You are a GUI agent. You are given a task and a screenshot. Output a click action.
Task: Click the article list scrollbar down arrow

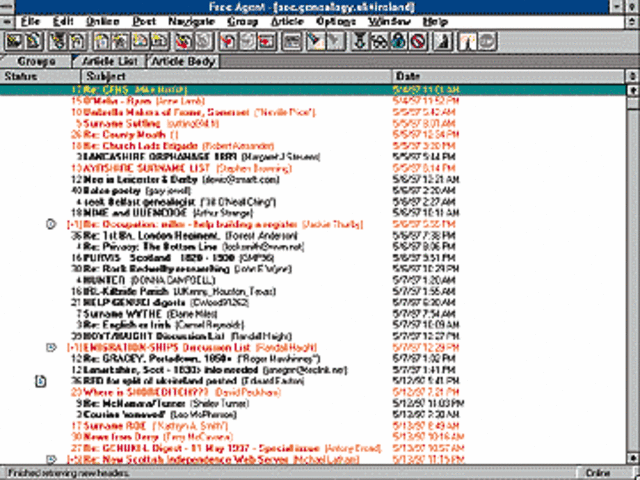point(632,458)
